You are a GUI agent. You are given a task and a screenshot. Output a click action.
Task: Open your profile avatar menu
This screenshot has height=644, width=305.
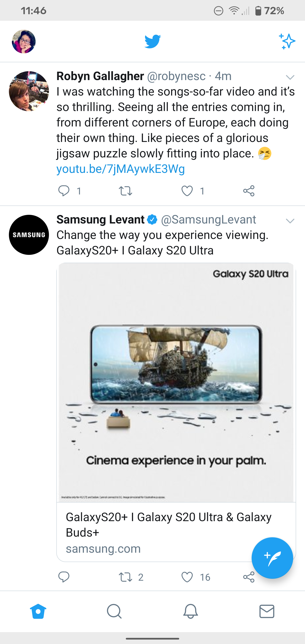pyautogui.click(x=24, y=42)
